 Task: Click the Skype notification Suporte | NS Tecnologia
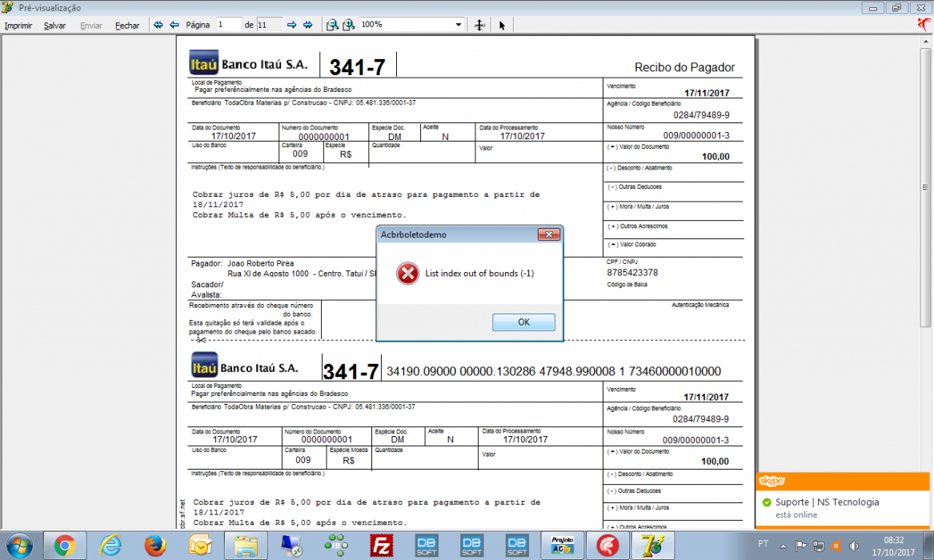(827, 502)
